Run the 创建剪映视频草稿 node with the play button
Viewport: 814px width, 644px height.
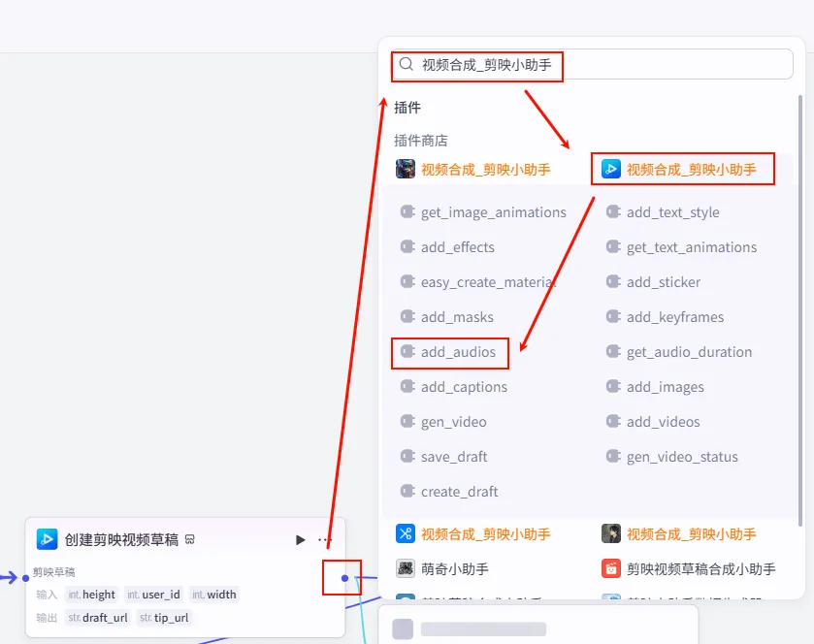[300, 539]
